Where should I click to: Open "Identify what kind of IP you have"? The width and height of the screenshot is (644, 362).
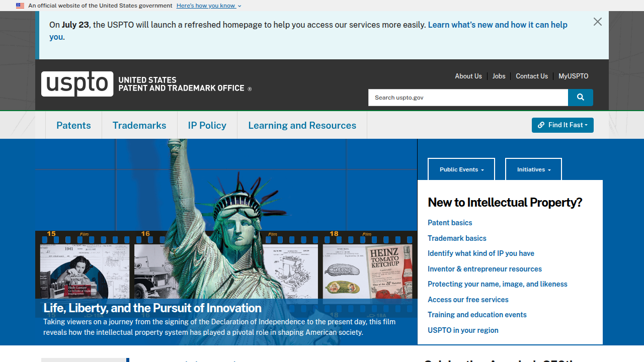[x=481, y=253]
